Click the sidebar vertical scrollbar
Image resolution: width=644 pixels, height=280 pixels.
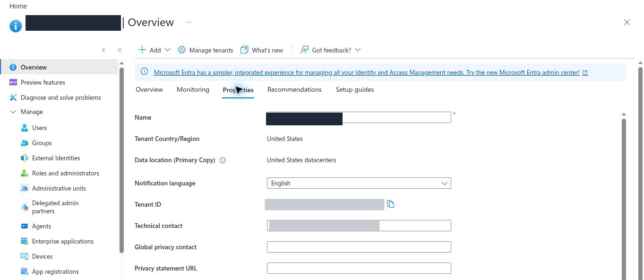coord(121,160)
